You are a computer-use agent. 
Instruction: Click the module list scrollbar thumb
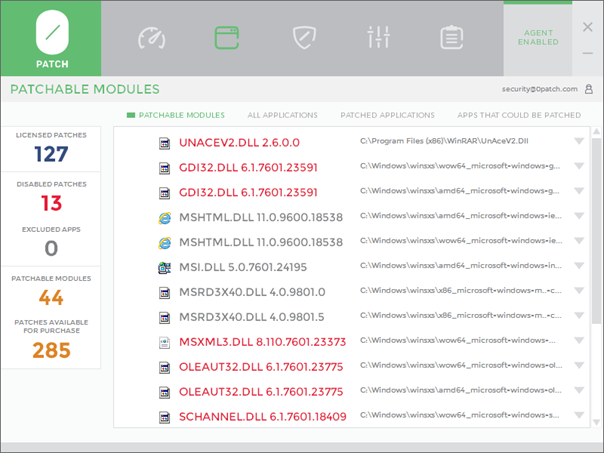pos(596,231)
